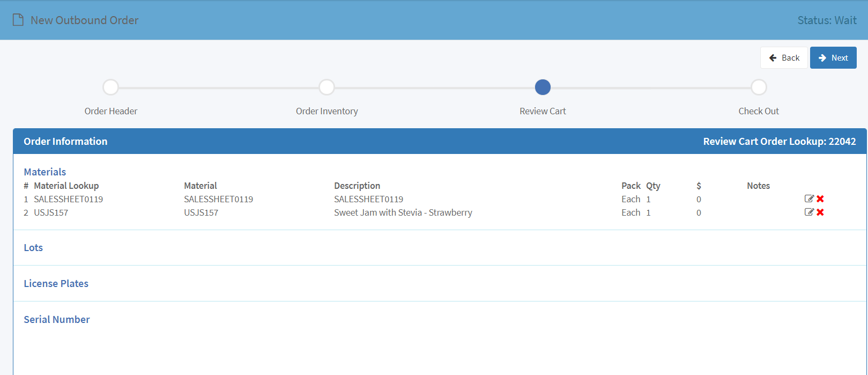Expand the Serial Number section
Image resolution: width=868 pixels, height=375 pixels.
click(56, 319)
